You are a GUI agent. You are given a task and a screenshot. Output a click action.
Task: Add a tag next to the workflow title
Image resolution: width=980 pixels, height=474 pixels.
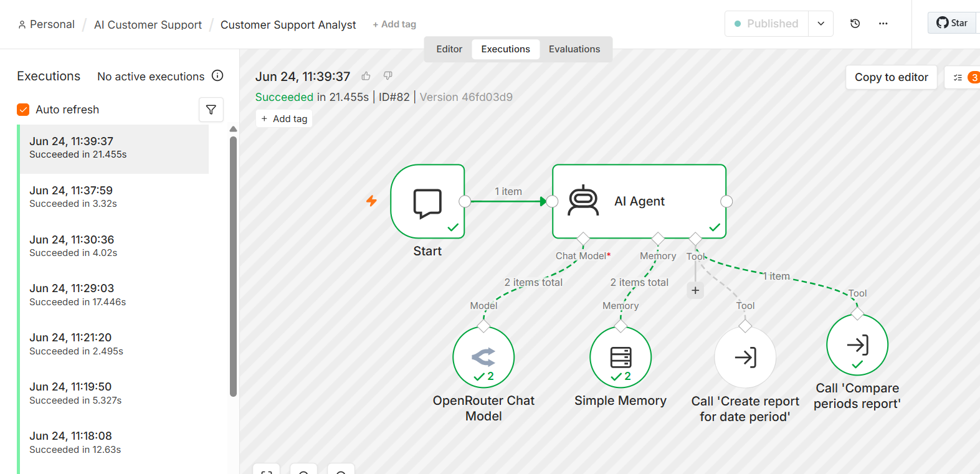tap(394, 24)
